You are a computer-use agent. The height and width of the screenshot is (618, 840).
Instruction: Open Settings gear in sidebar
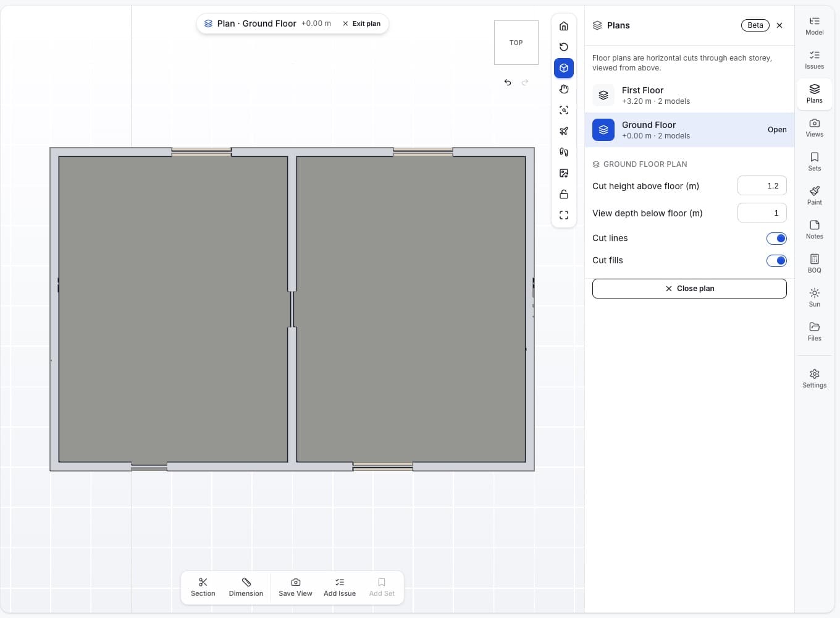click(x=814, y=379)
